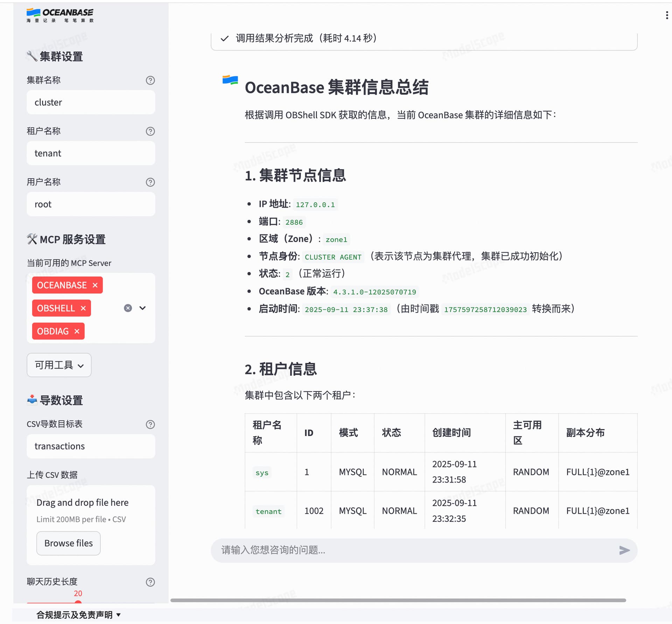
Task: Click start time 2025-09-11 23:37:38
Action: [x=346, y=309]
